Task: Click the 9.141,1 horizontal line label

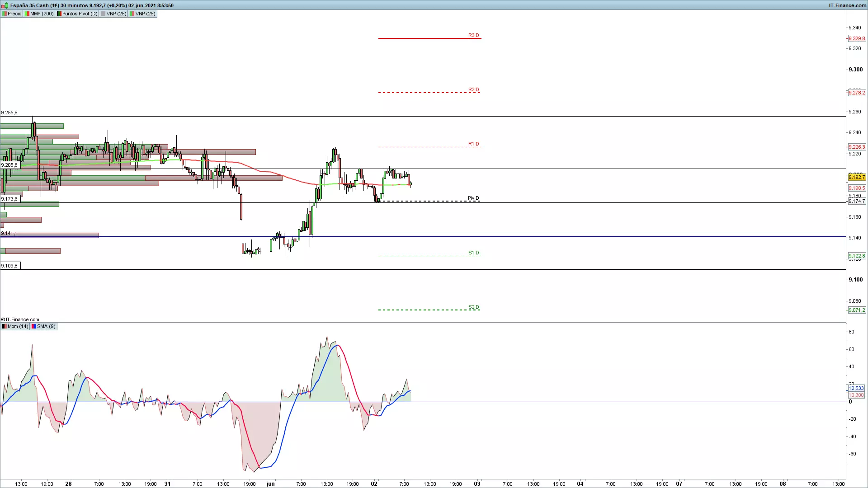Action: coord(9,233)
